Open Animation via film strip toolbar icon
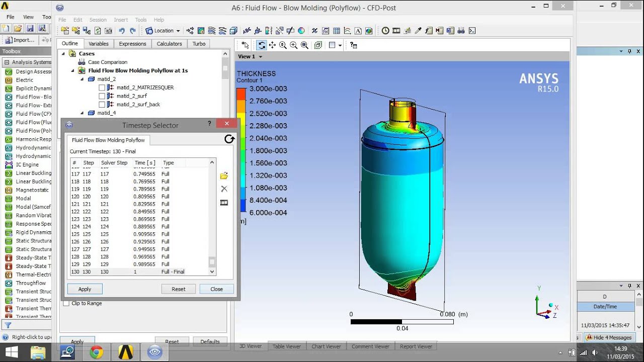This screenshot has width=644, height=362. click(396, 31)
